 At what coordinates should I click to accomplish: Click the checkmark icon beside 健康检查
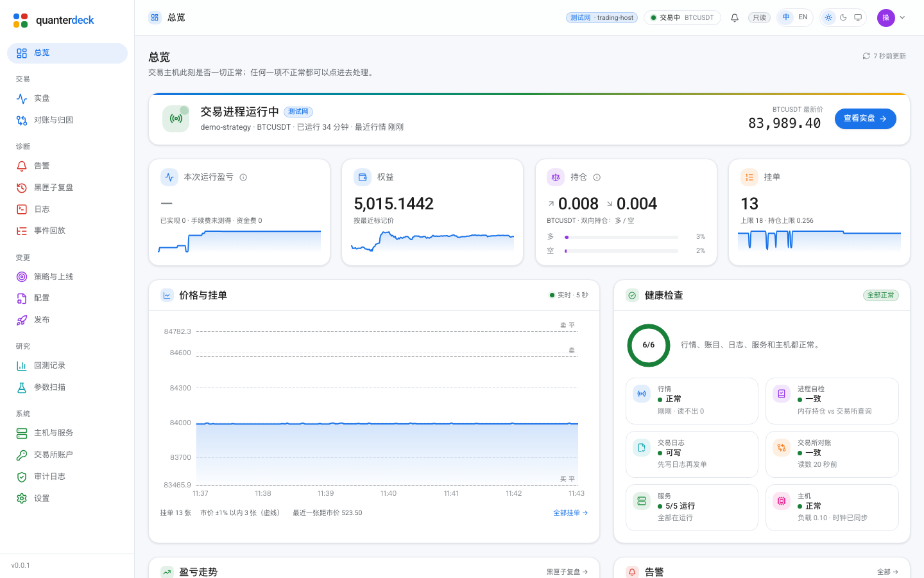pos(633,295)
